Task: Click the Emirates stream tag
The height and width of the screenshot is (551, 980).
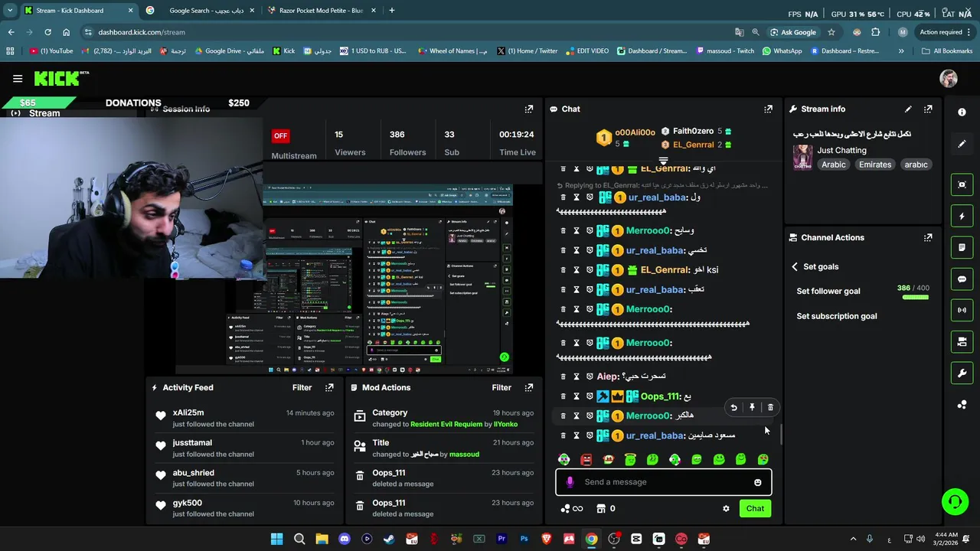Action: point(875,165)
